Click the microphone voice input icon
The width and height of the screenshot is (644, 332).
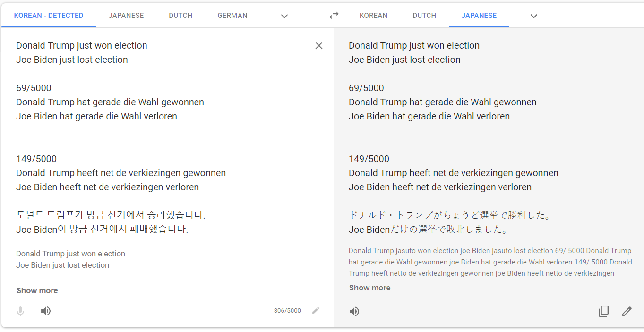tap(20, 311)
